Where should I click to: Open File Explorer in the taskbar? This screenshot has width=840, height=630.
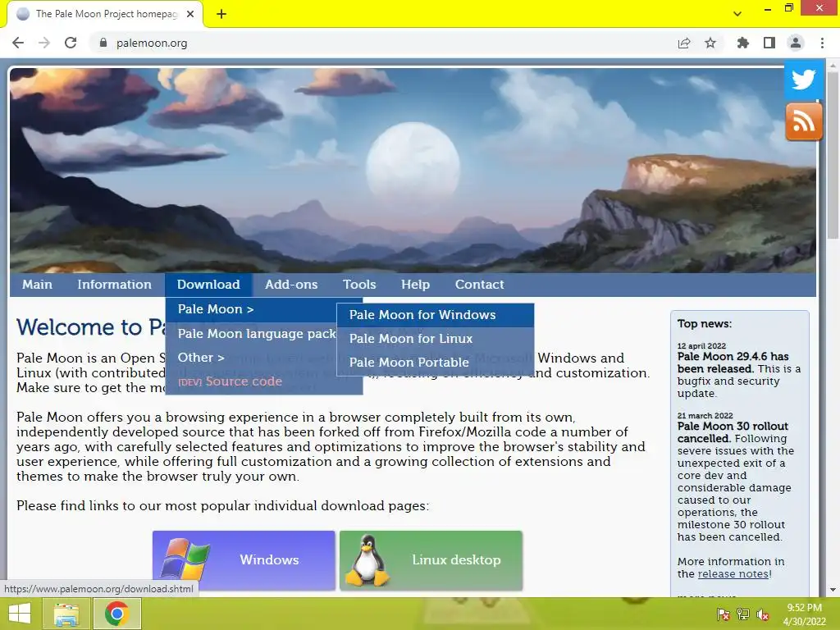pyautogui.click(x=66, y=614)
